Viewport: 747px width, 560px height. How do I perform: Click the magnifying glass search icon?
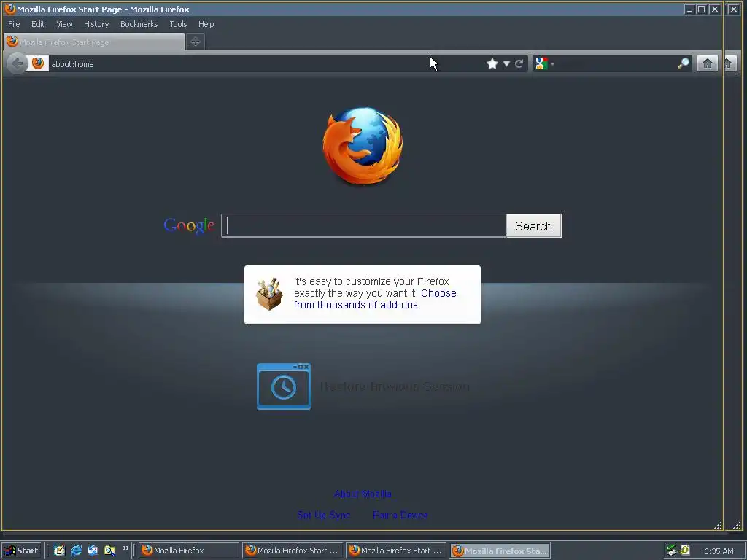point(683,64)
